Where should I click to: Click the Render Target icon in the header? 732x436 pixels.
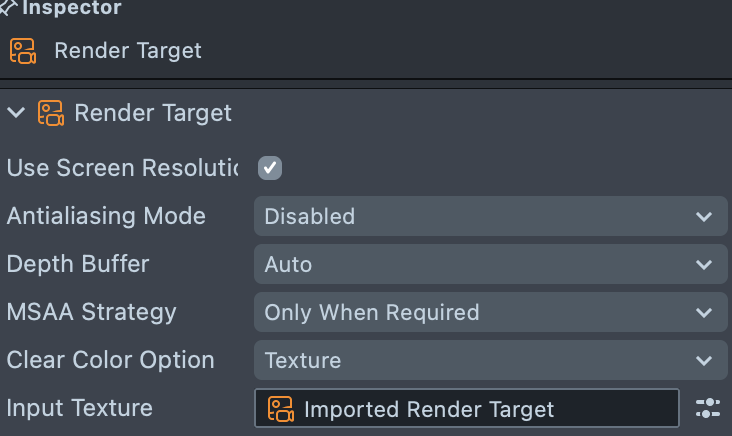pyautogui.click(x=23, y=51)
